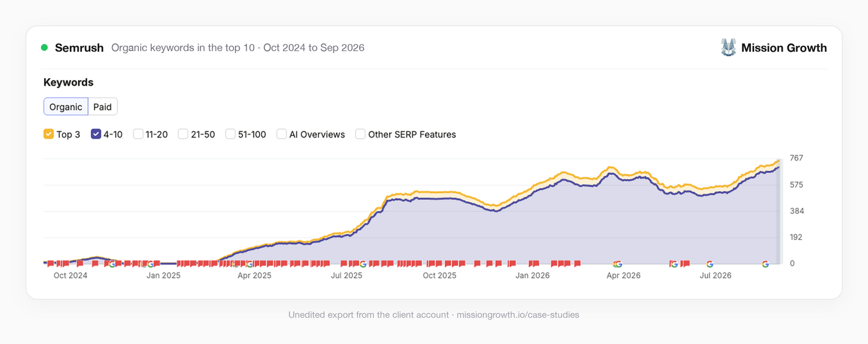Click the Oct 2025 axis label

coord(439,276)
